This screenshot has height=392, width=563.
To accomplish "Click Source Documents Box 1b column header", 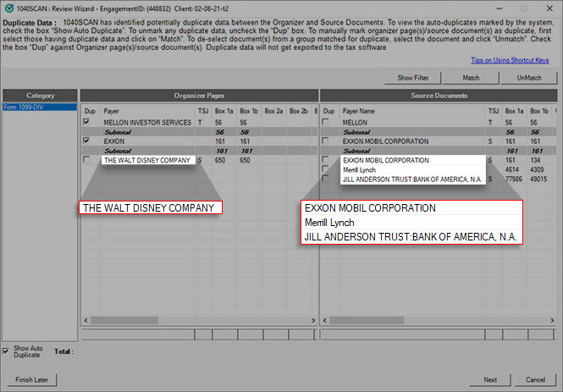I will [539, 111].
